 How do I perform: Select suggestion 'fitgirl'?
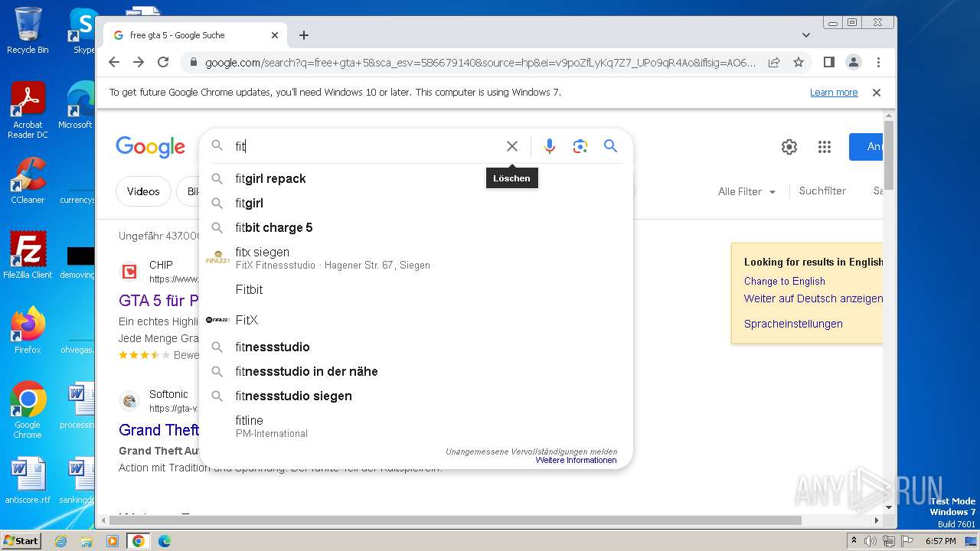point(416,203)
